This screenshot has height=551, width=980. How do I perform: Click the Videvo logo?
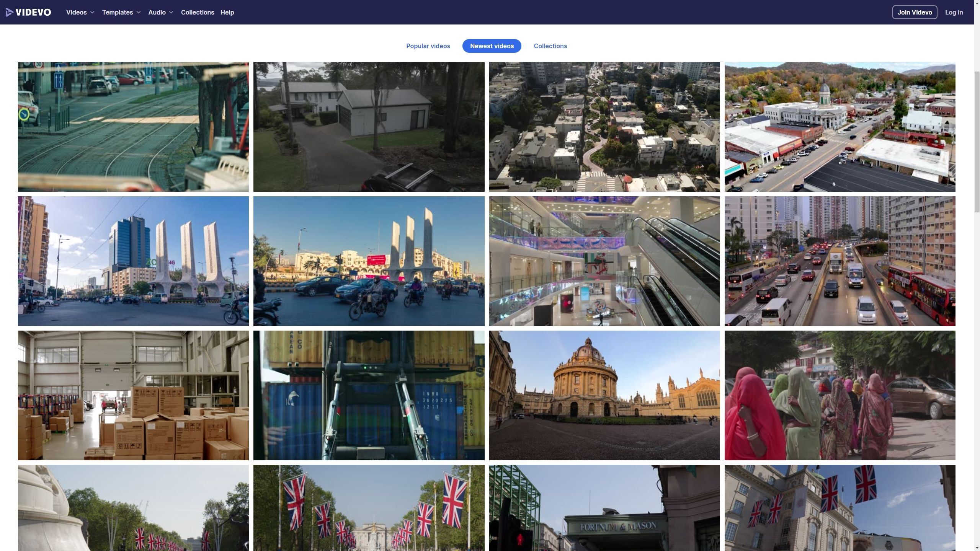click(28, 12)
